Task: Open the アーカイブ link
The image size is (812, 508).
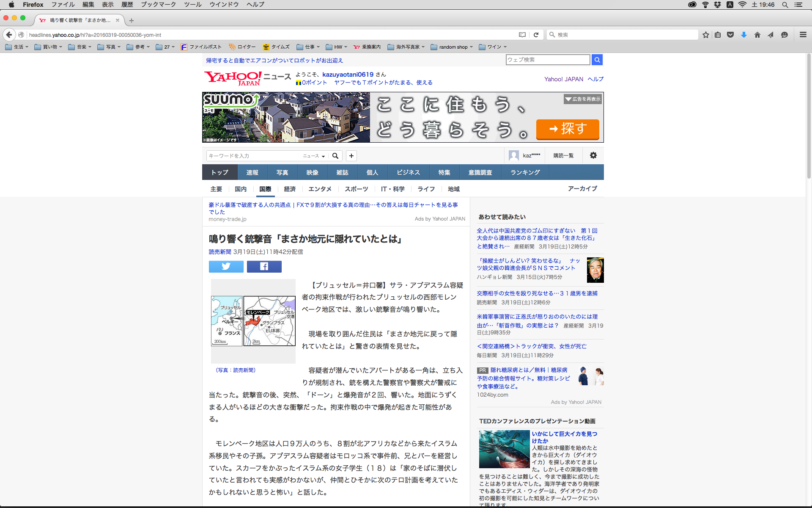Action: 582,188
